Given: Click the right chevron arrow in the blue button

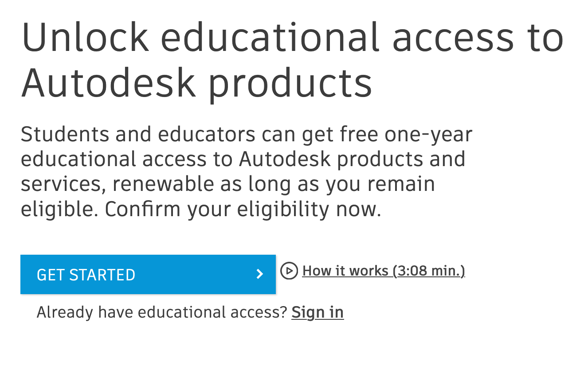Looking at the screenshot, I should click(x=260, y=274).
